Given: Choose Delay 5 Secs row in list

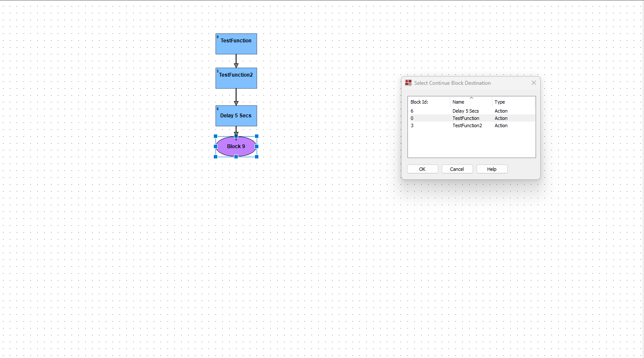Looking at the screenshot, I should [x=471, y=111].
